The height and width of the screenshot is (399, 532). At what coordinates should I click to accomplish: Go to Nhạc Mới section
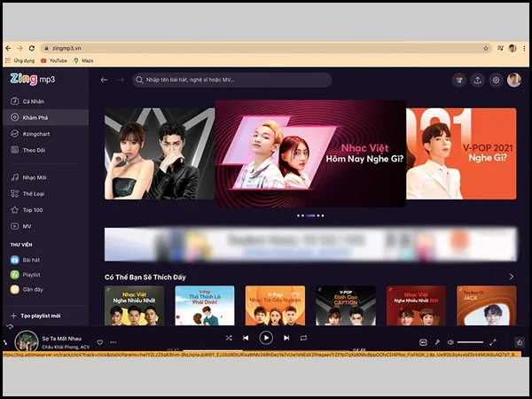(x=46, y=177)
